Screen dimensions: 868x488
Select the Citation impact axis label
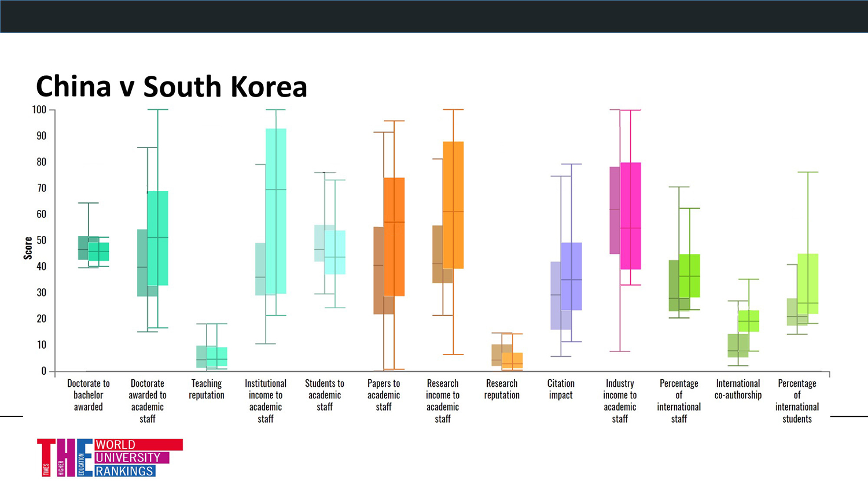point(560,389)
